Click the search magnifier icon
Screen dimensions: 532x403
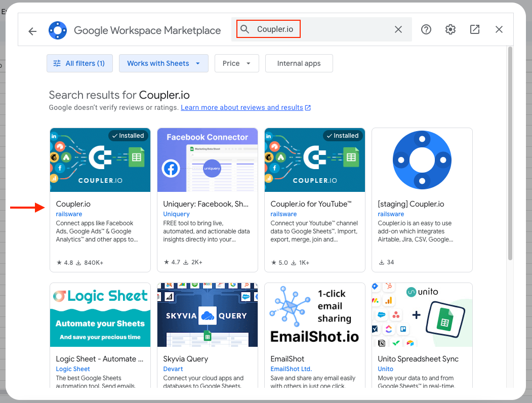pyautogui.click(x=244, y=29)
